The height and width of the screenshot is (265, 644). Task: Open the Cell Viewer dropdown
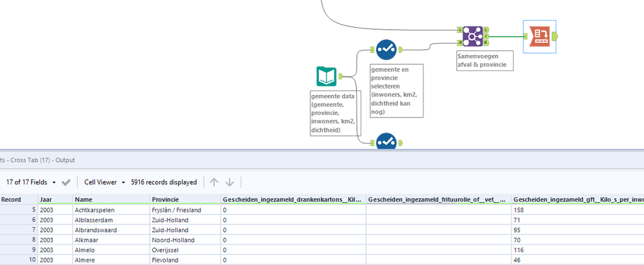click(105, 182)
